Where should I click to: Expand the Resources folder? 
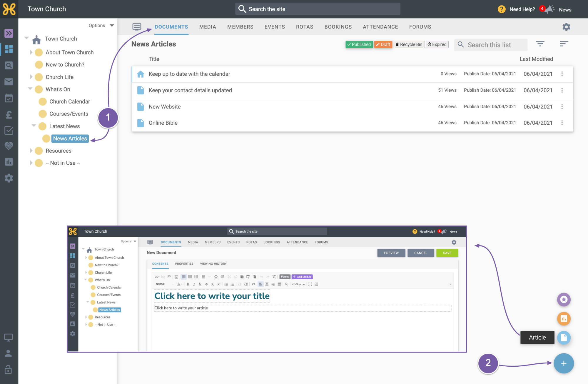(31, 151)
